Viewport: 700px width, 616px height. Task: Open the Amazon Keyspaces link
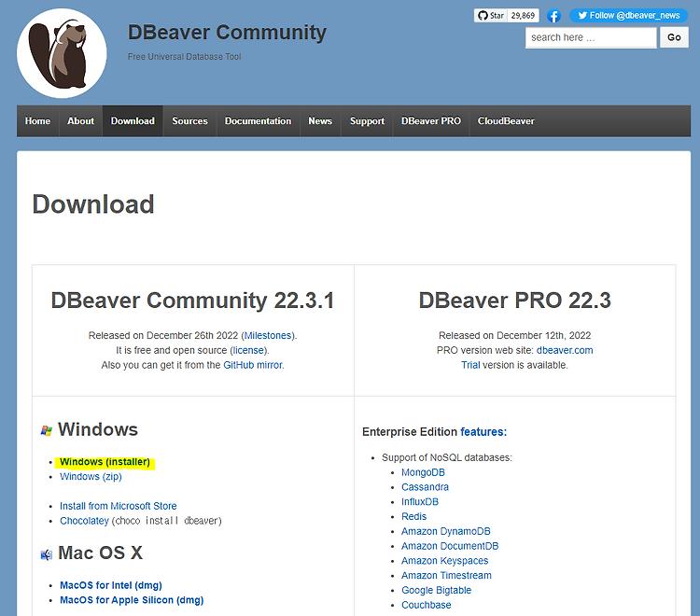click(444, 561)
